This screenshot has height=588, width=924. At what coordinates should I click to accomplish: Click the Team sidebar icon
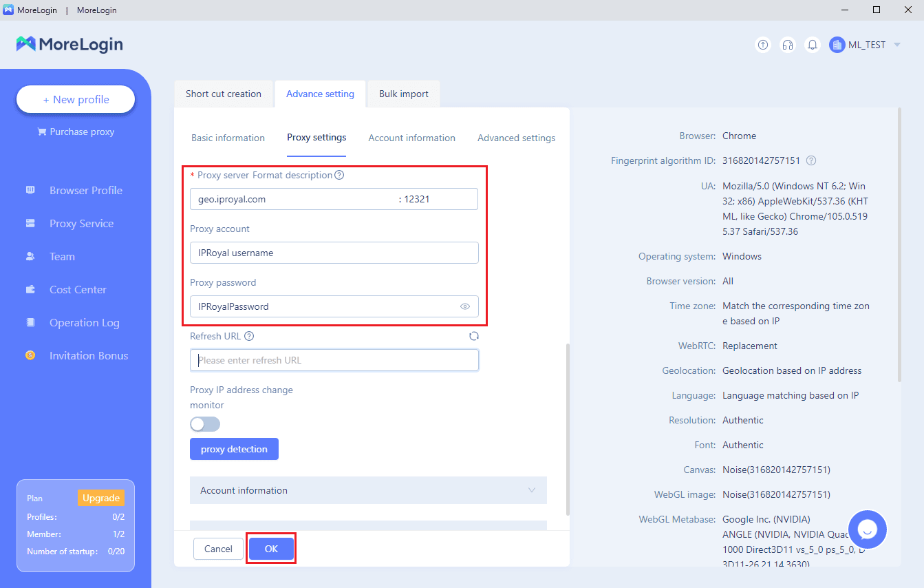click(30, 256)
